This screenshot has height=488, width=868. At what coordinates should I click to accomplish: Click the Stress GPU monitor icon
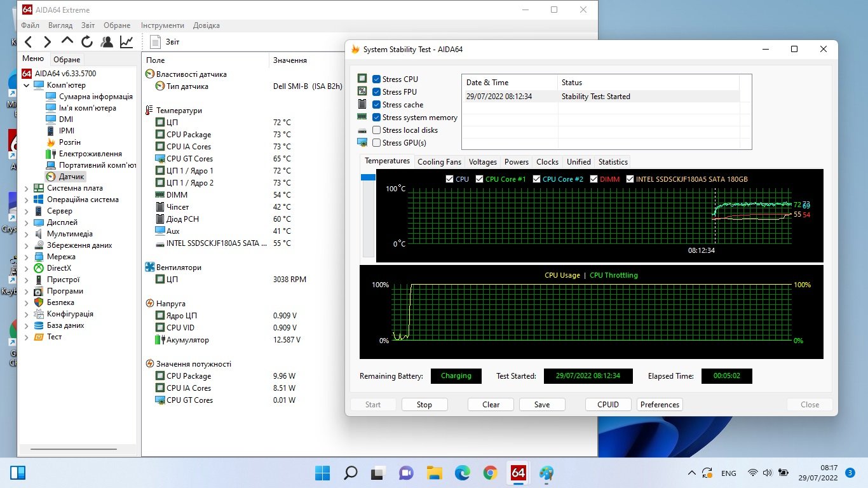[x=362, y=142]
